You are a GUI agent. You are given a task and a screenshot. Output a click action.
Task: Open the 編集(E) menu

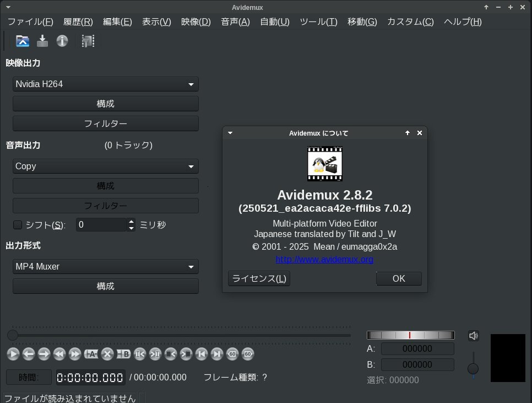click(x=117, y=22)
